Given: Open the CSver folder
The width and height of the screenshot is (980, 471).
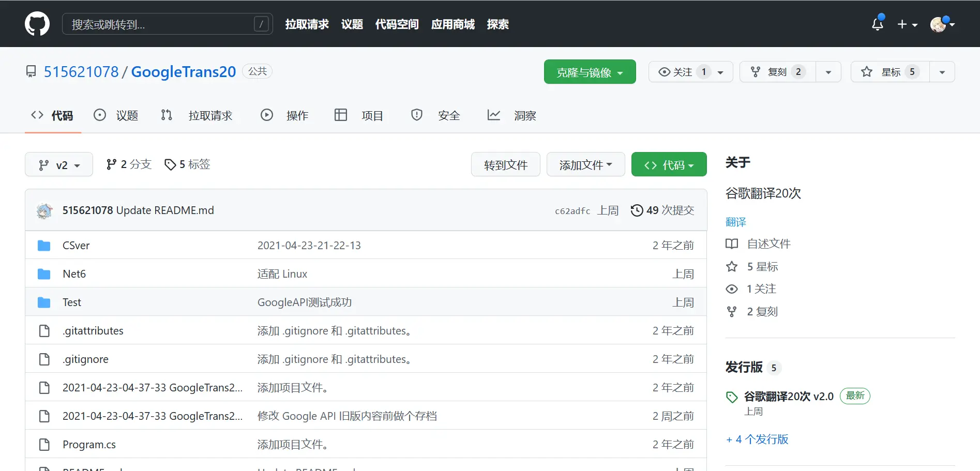Looking at the screenshot, I should pos(76,246).
